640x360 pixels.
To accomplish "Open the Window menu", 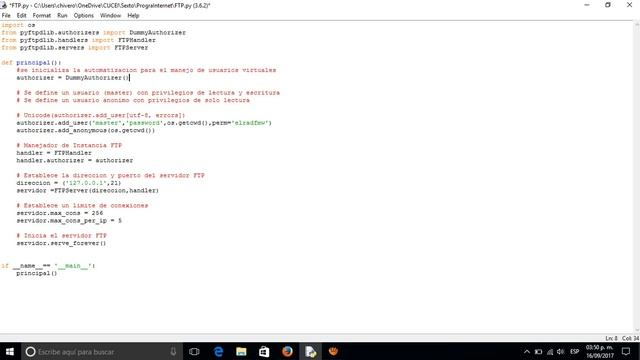I will point(110,16).
